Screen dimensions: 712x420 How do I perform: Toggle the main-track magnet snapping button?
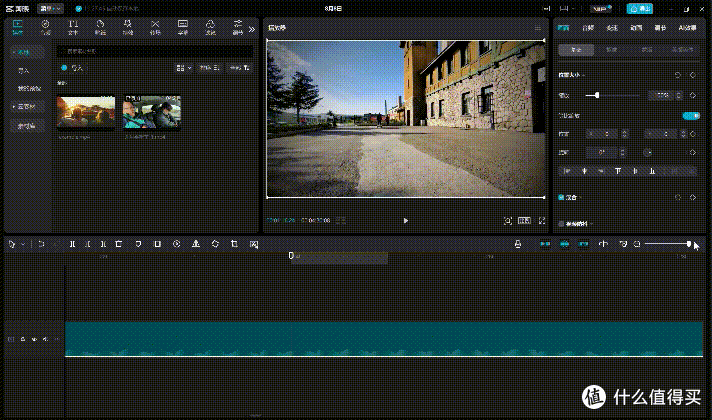click(x=545, y=244)
